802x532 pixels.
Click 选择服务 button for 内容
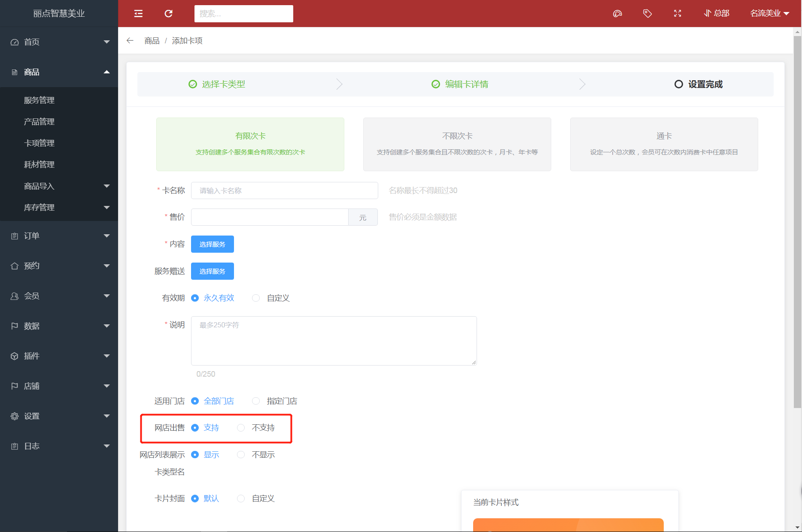pyautogui.click(x=213, y=244)
